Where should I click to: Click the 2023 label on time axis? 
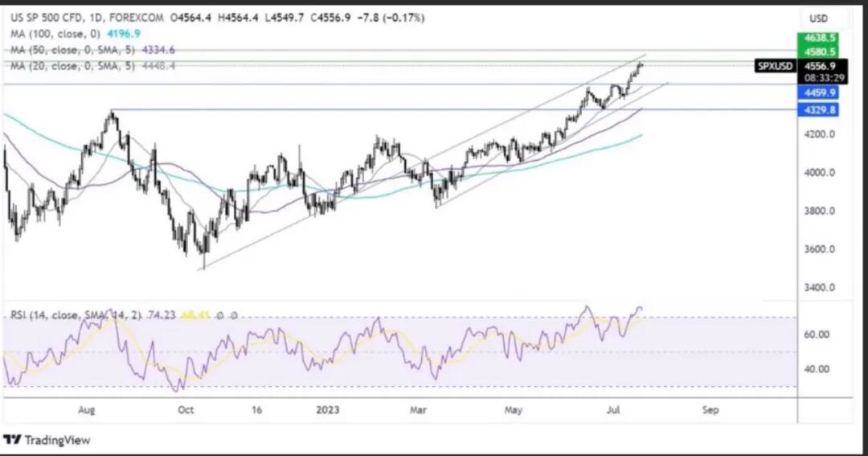coord(327,410)
